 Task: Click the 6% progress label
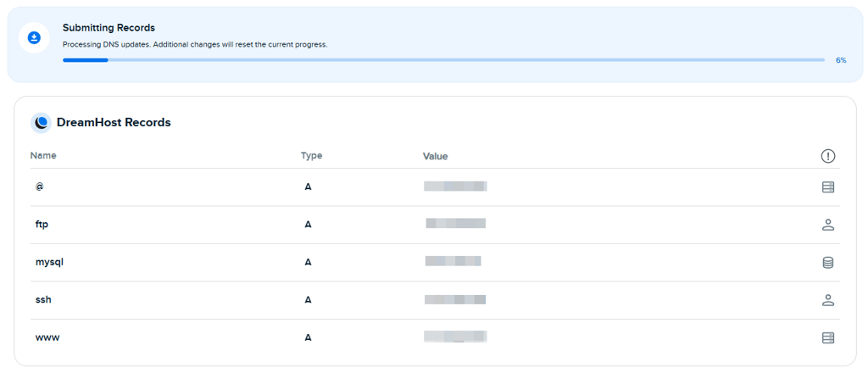pyautogui.click(x=841, y=60)
